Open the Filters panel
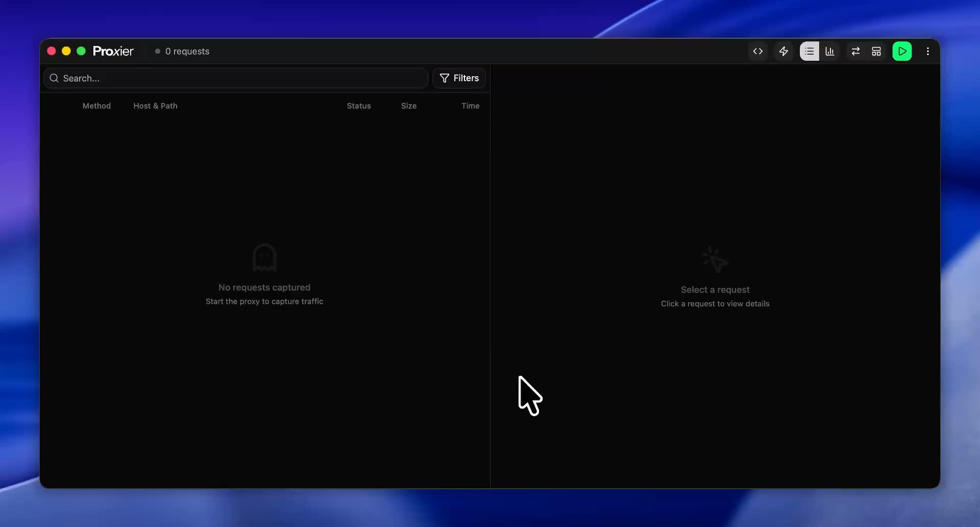This screenshot has width=980, height=527. click(x=459, y=78)
